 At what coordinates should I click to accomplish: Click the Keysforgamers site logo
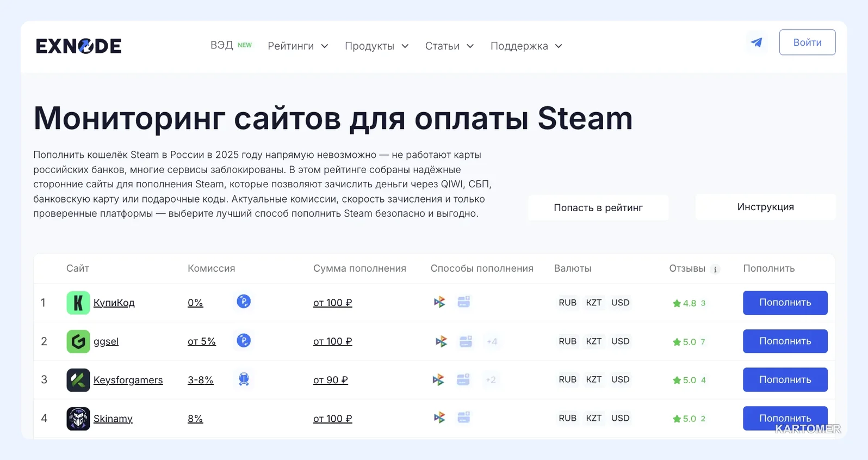(78, 380)
